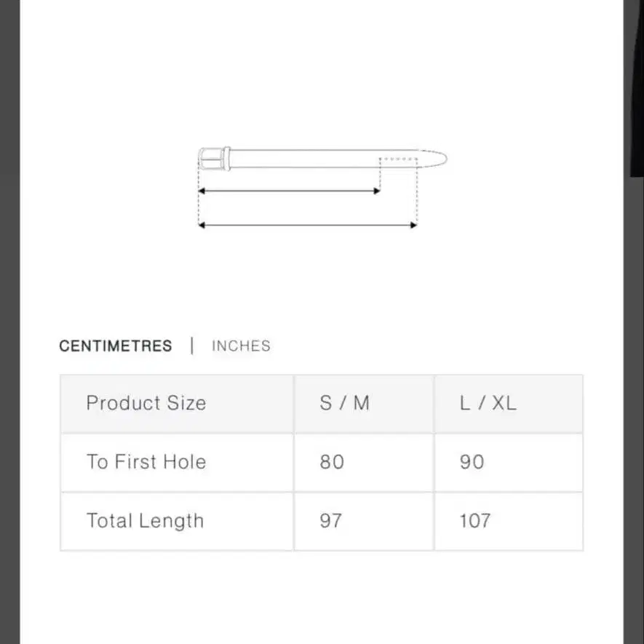The height and width of the screenshot is (644, 644).
Task: Select the S / M column header
Action: click(344, 403)
